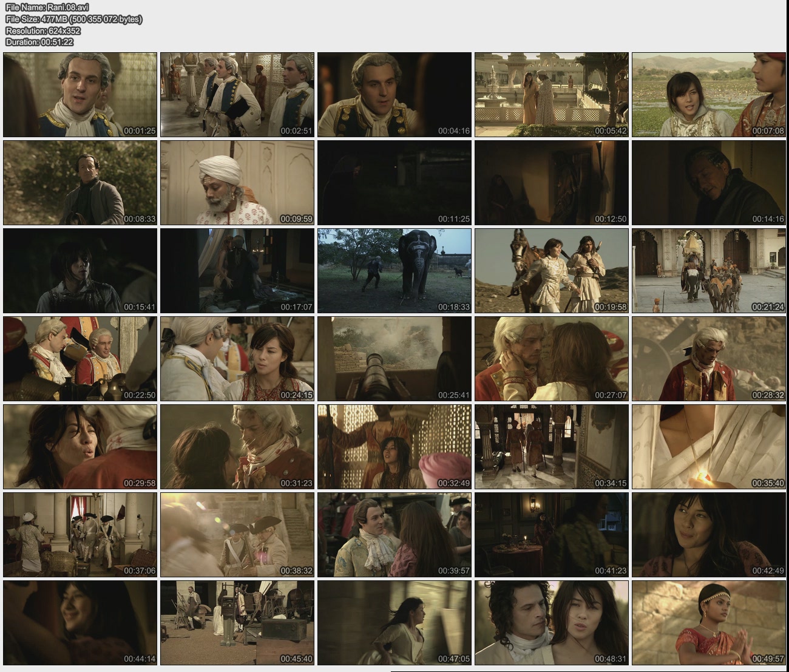Open the cannon frame at 00:25:41
Image resolution: width=789 pixels, height=672 pixels.
(394, 359)
